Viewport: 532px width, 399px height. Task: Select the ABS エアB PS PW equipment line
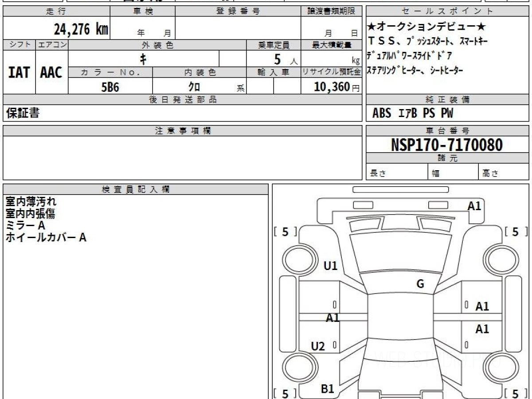pyautogui.click(x=413, y=113)
